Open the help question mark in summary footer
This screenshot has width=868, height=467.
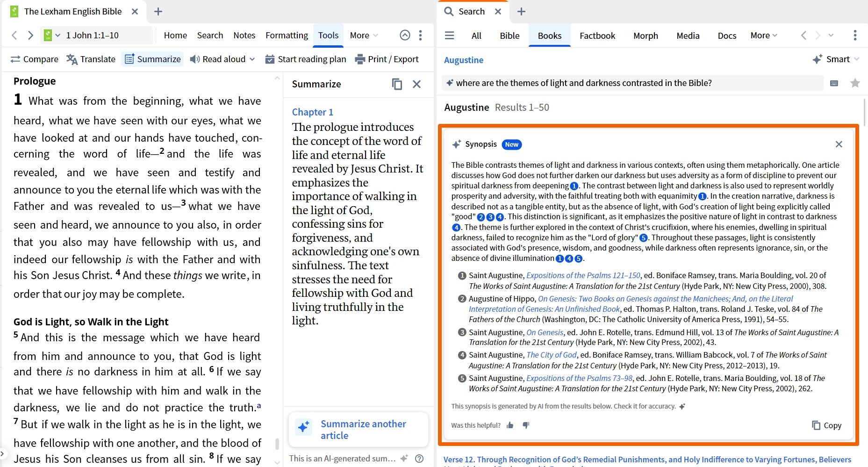[419, 458]
